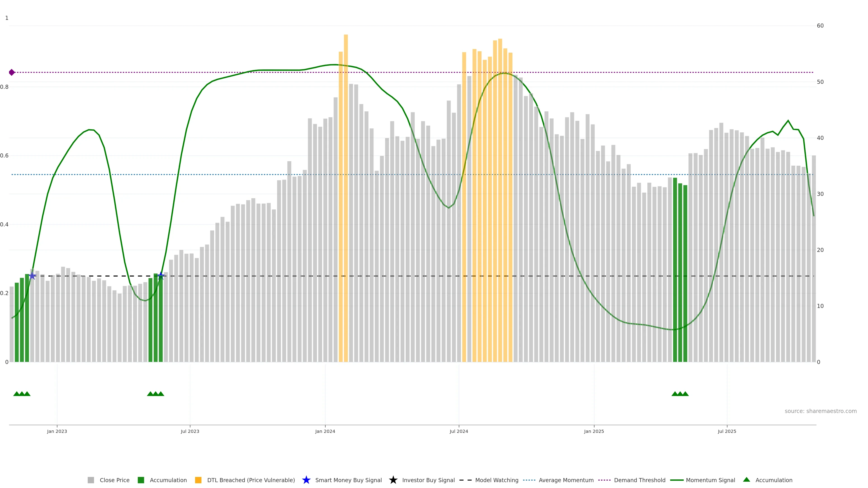
Task: Click the blue star legend icon
Action: pyautogui.click(x=306, y=480)
